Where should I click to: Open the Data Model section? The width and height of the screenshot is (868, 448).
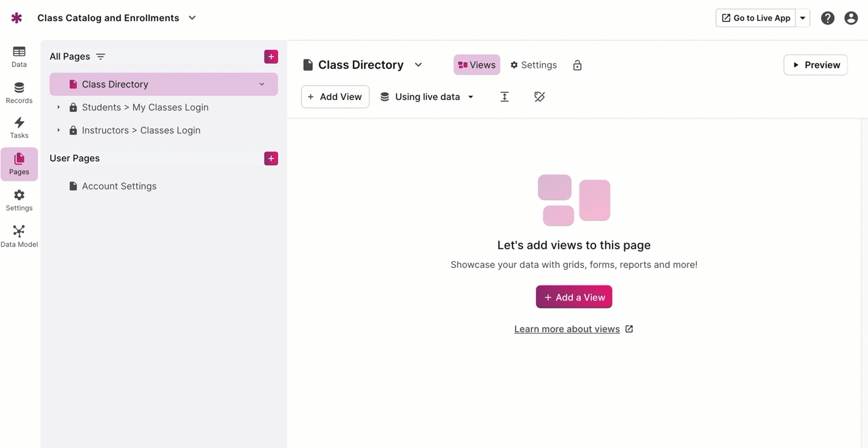pyautogui.click(x=19, y=236)
